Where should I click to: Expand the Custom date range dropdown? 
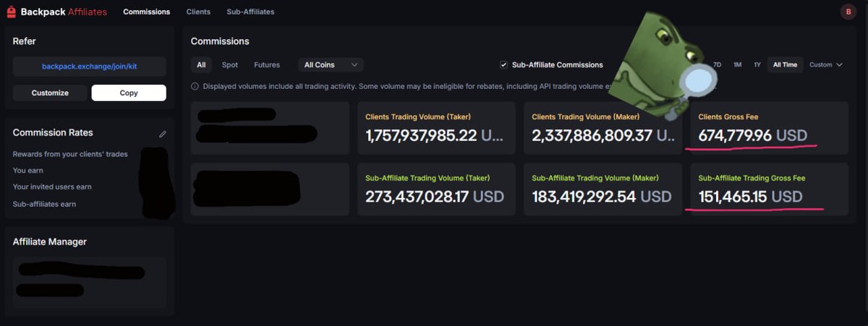pos(826,65)
